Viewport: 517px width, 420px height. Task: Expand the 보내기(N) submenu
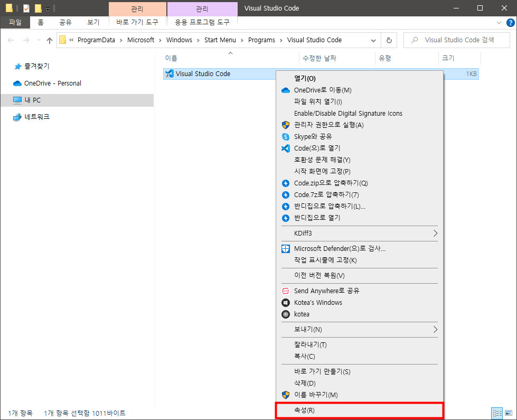(435, 329)
